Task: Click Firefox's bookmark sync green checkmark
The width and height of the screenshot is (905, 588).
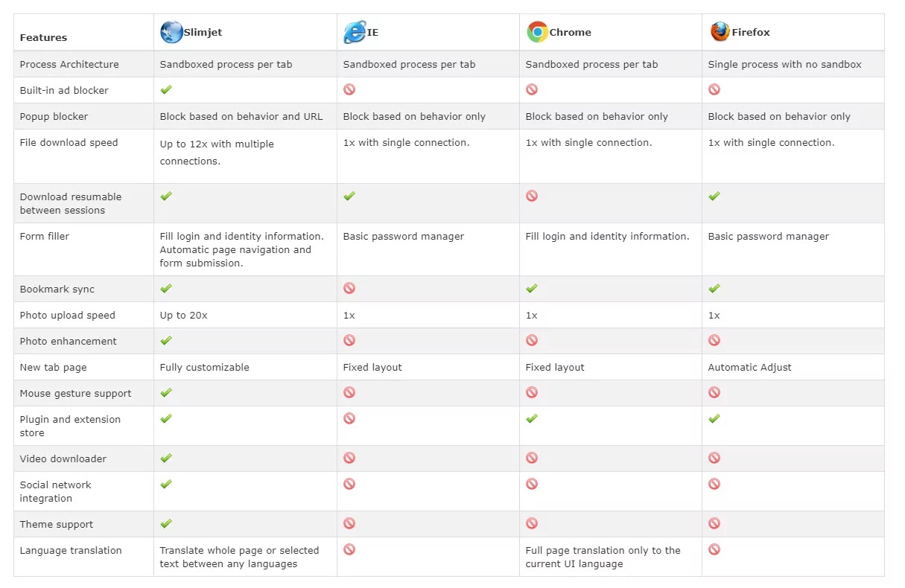Action: point(714,288)
